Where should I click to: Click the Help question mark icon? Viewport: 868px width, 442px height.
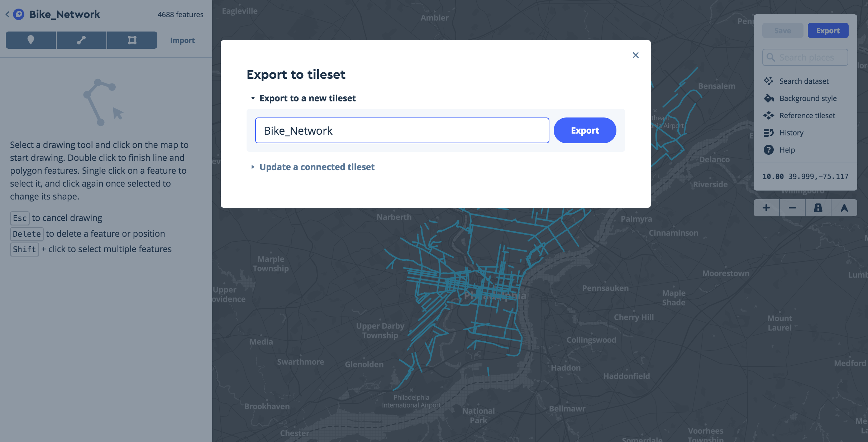coord(769,150)
